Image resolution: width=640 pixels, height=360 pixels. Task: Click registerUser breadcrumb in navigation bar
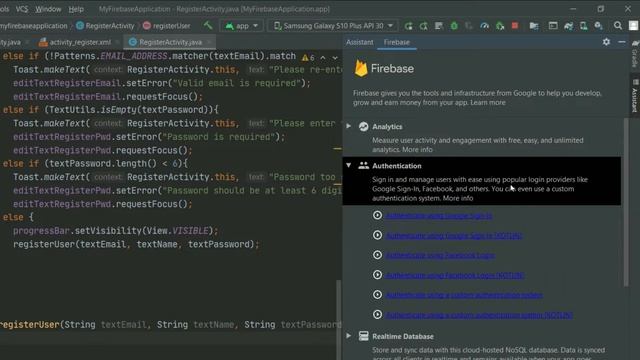(x=167, y=26)
